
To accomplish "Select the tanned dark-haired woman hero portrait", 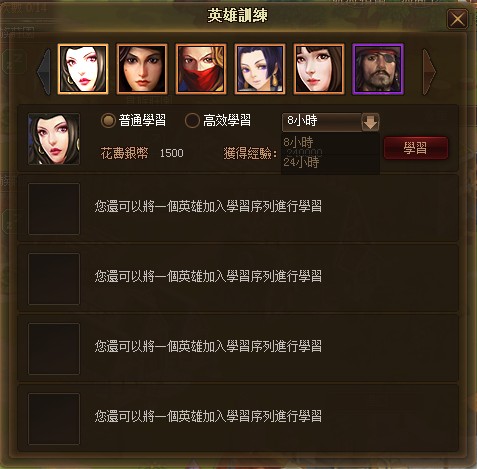I will [142, 69].
